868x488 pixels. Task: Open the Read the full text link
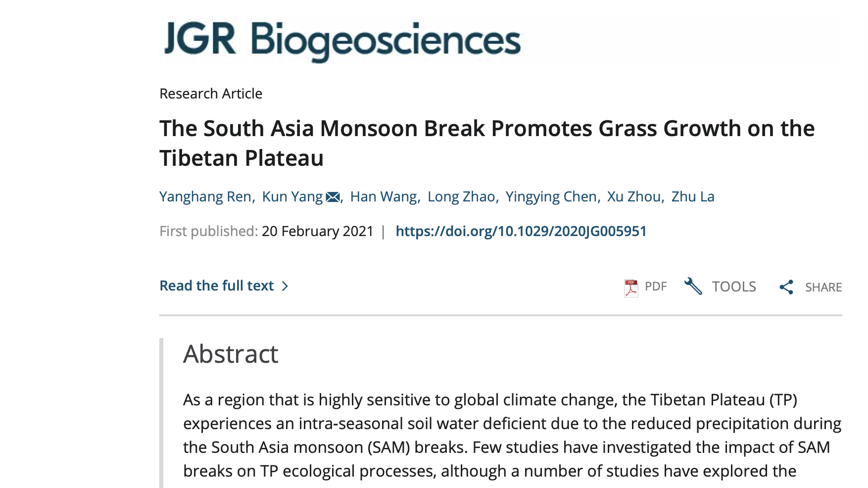(x=217, y=286)
